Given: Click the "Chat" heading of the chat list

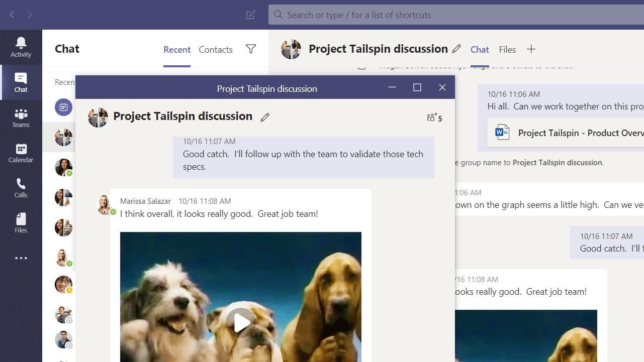Looking at the screenshot, I should pos(67,49).
